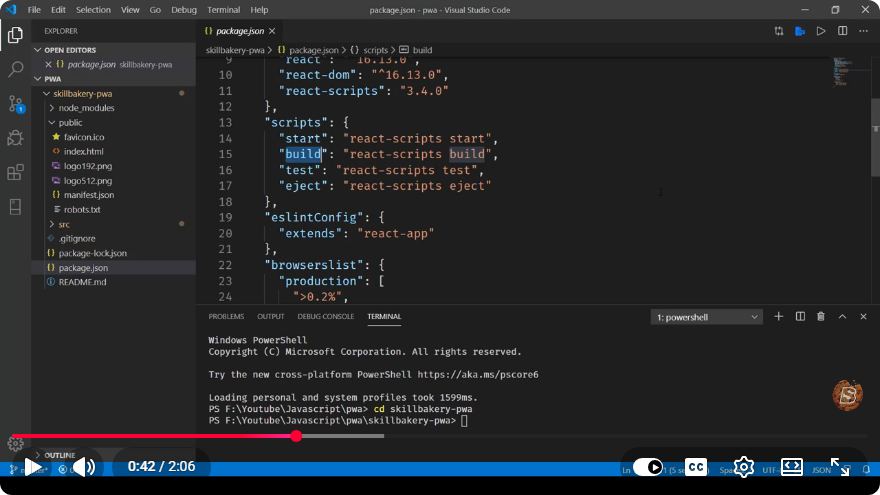Click the code minimap preview
880x495 pixels.
click(x=842, y=71)
